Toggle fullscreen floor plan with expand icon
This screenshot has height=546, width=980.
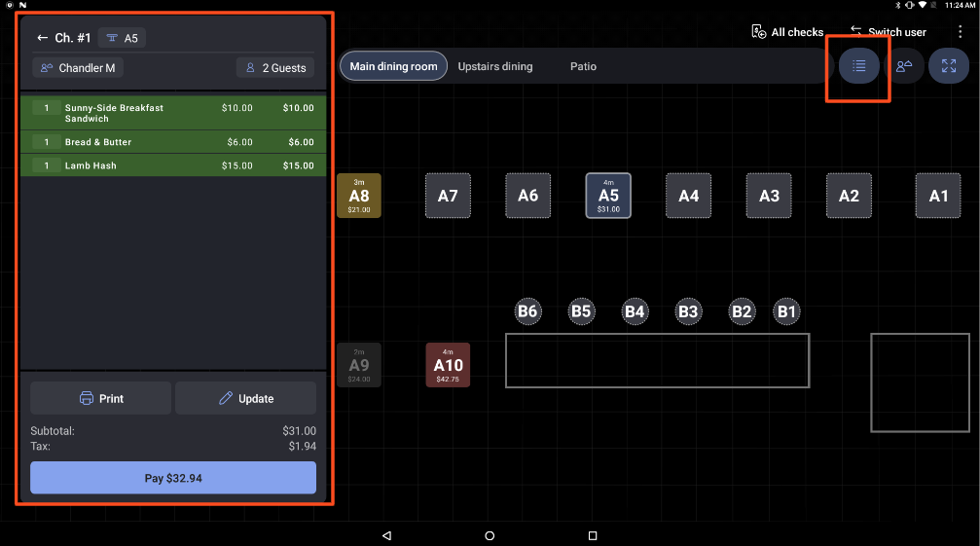click(948, 66)
